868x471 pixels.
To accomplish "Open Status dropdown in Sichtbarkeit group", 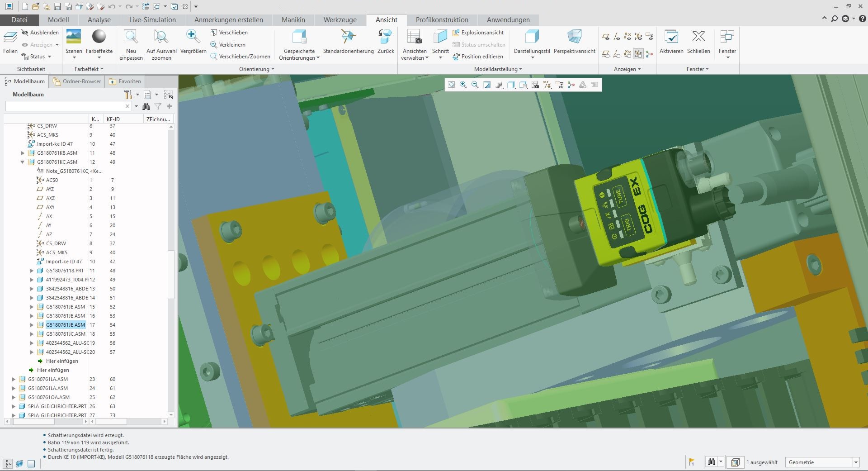I will pos(37,57).
